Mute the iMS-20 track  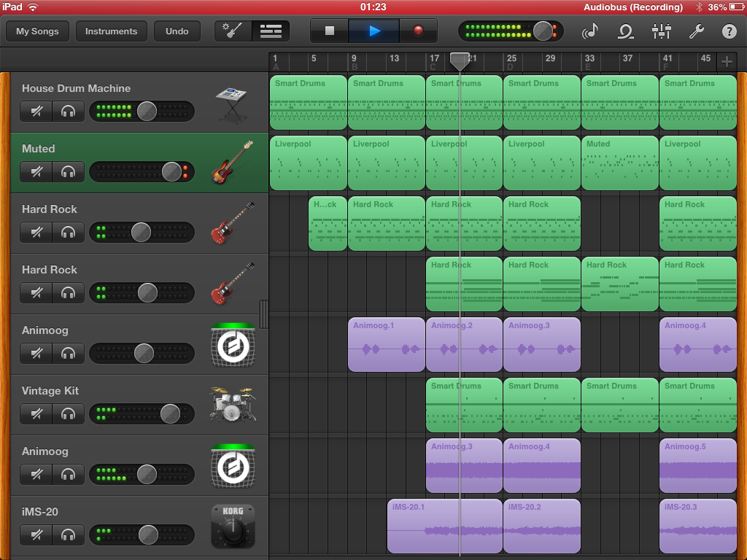click(36, 534)
